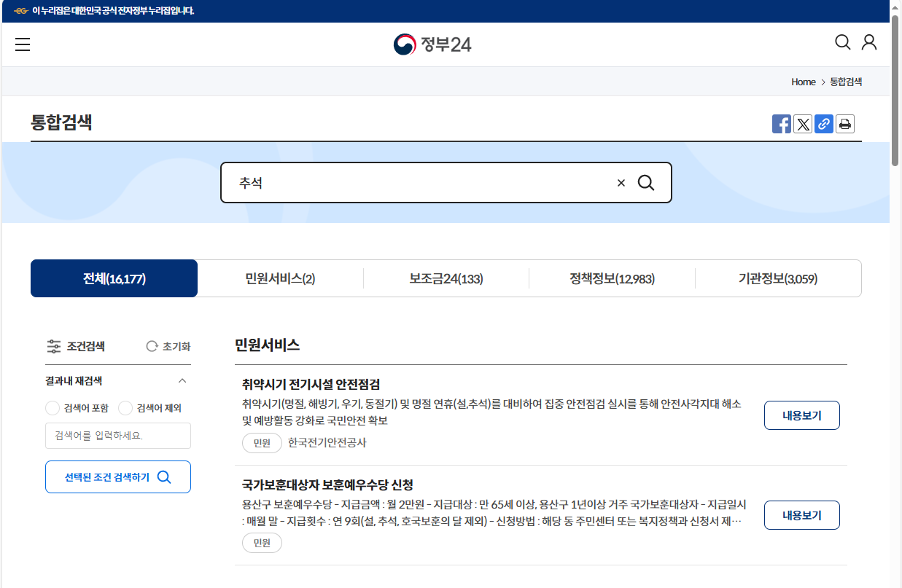Image resolution: width=902 pixels, height=588 pixels.
Task: Open the top-right search magnifier icon
Action: coord(842,42)
